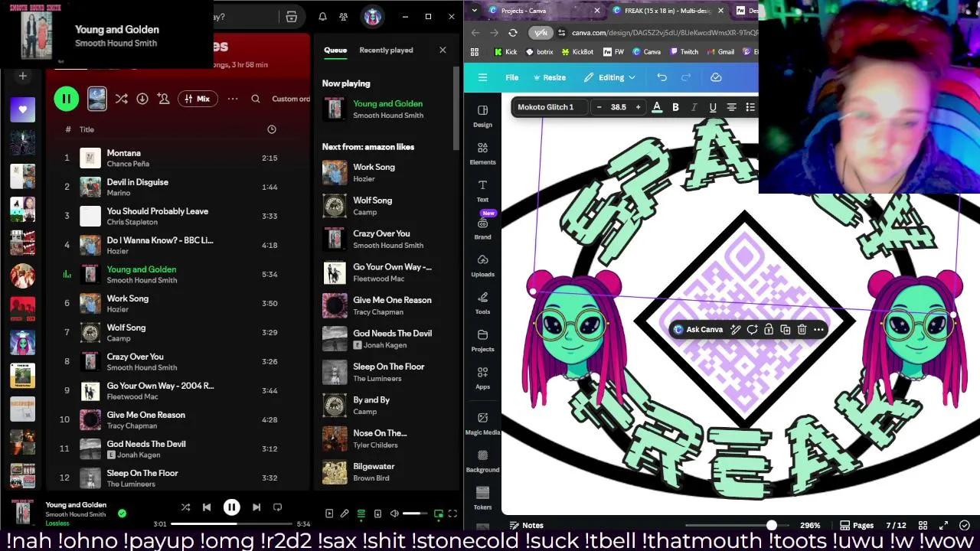Viewport: 980px width, 551px height.
Task: Open Spotify profile avatar menu
Action: pyautogui.click(x=373, y=17)
